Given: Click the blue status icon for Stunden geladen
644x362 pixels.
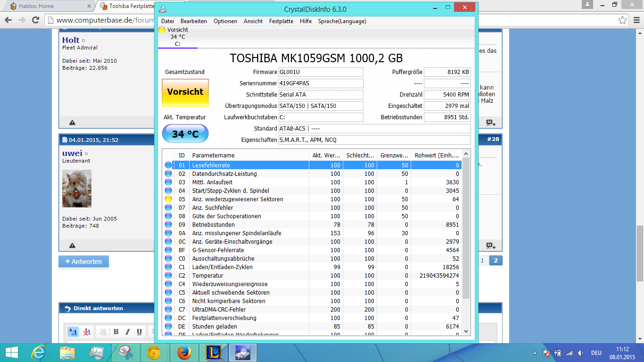Looking at the screenshot, I should 168,327.
